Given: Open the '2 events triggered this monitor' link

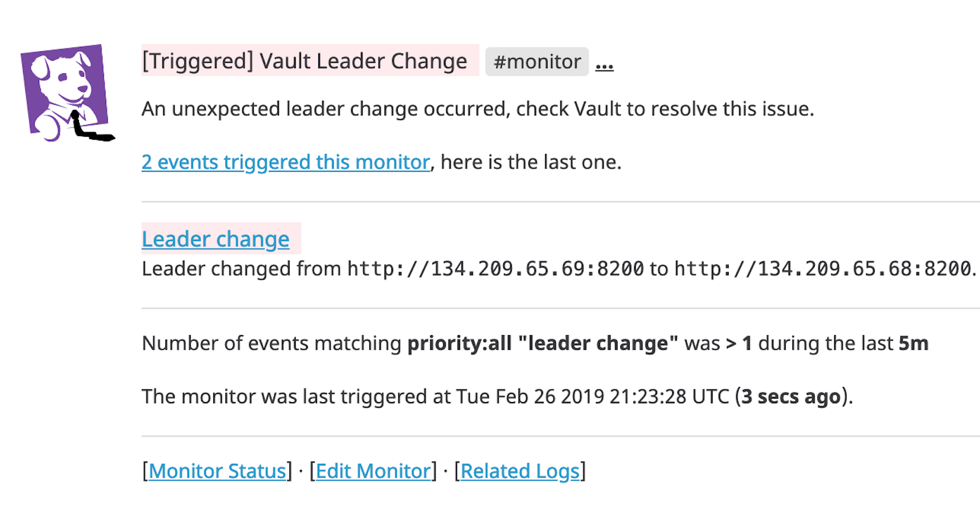Looking at the screenshot, I should (286, 162).
